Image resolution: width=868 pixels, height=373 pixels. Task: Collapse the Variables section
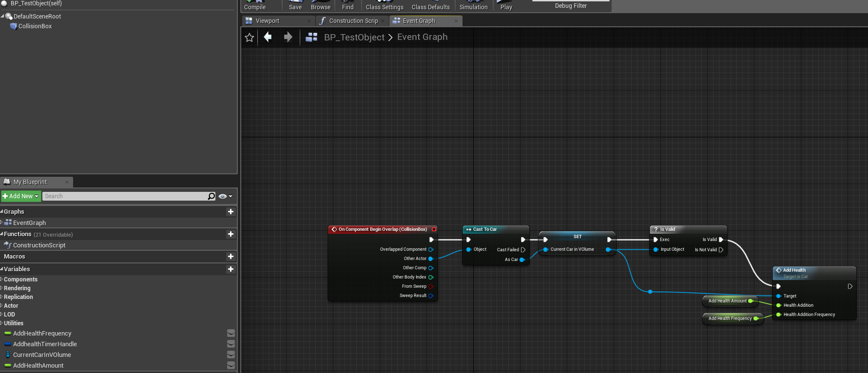click(x=2, y=269)
